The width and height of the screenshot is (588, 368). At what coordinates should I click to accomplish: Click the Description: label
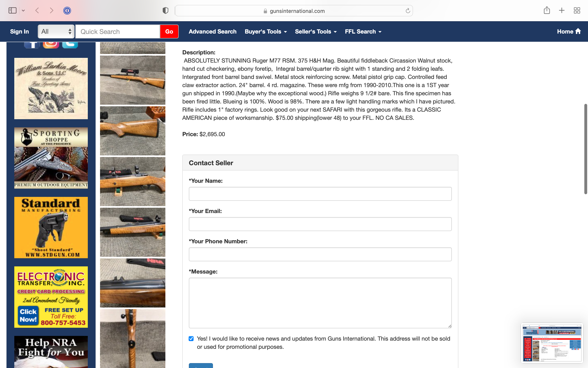click(x=199, y=52)
